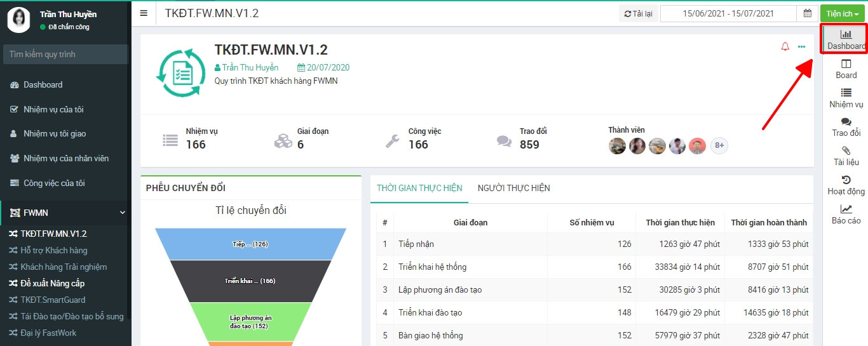Open the Tiện ích dropdown
868x346 pixels.
(x=843, y=13)
